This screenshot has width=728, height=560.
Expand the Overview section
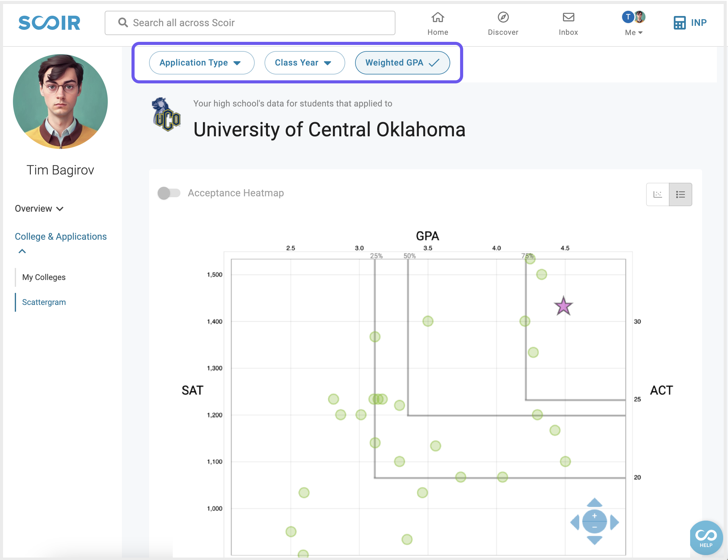click(39, 209)
